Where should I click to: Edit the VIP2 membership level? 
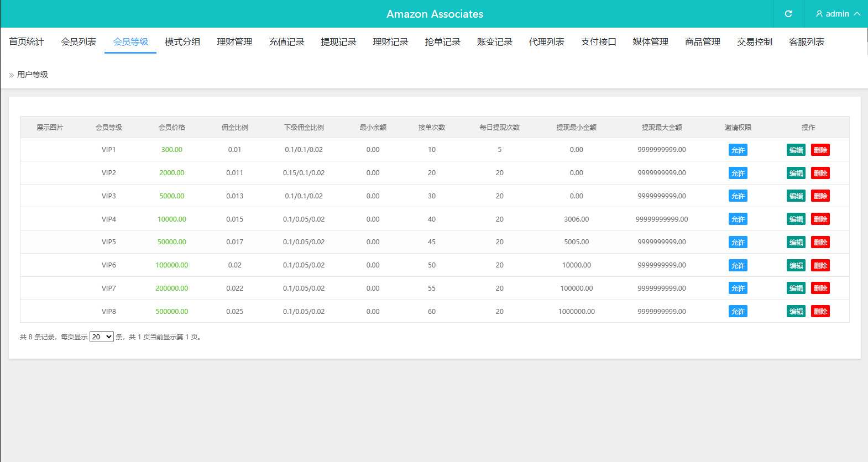point(796,174)
